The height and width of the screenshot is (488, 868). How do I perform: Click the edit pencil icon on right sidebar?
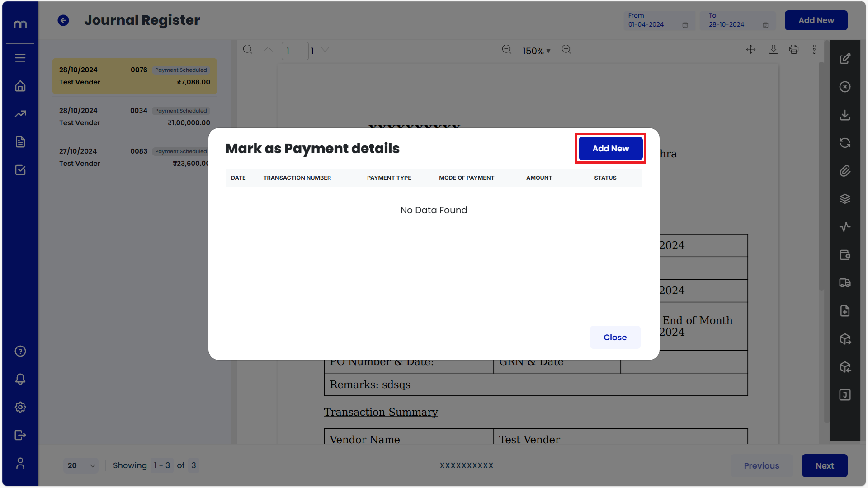845,58
